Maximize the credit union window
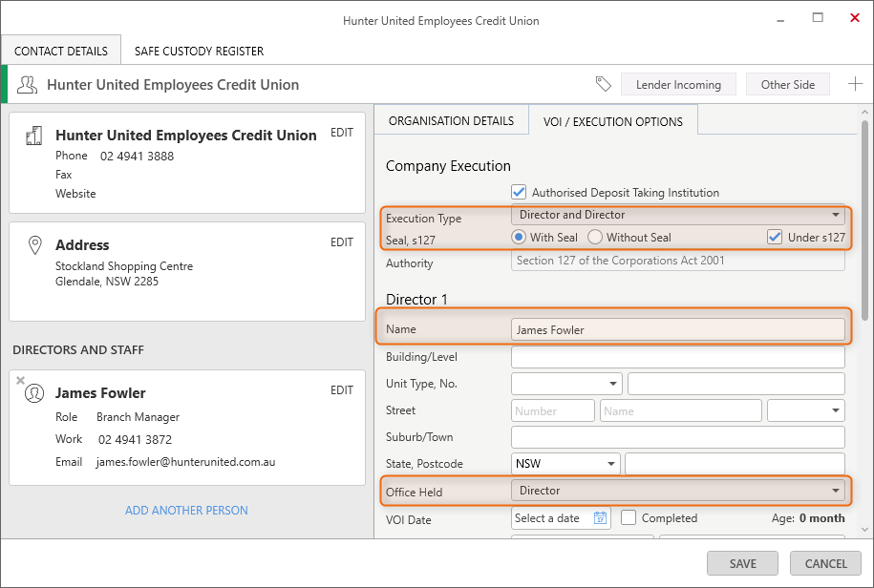874x588 pixels. point(818,18)
